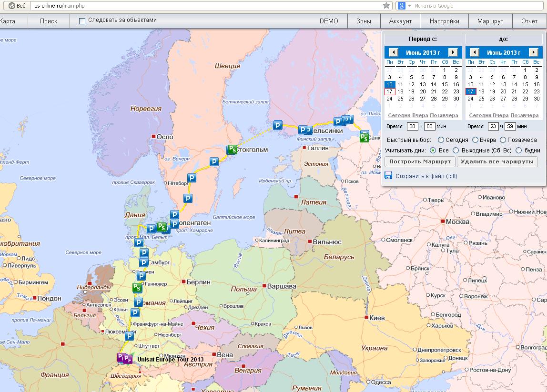The height and width of the screenshot is (392, 547).
Task: Select the purple PF marker by Unisat label
Action: pos(127,359)
